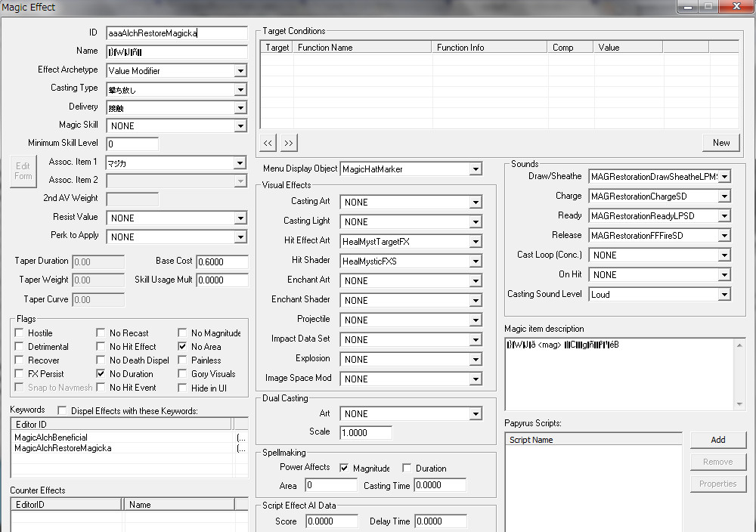The image size is (756, 532).
Task: Click the Casting Time field
Action: (x=440, y=485)
